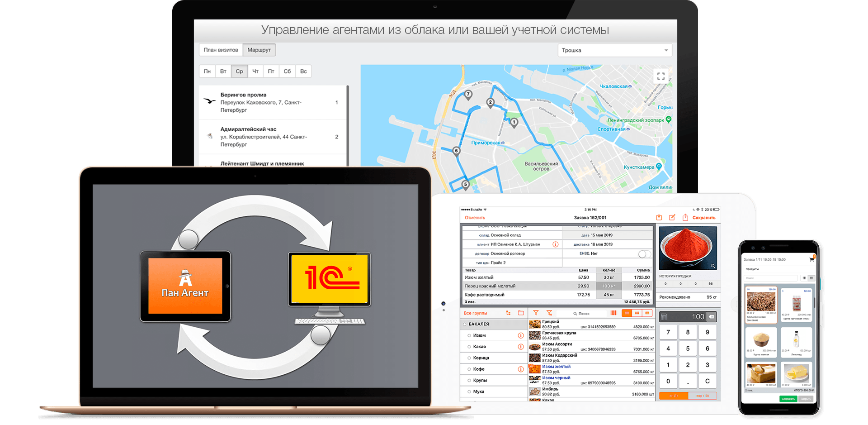This screenshot has width=868, height=425.
Task: Select the Кофе group radio button
Action: (469, 369)
